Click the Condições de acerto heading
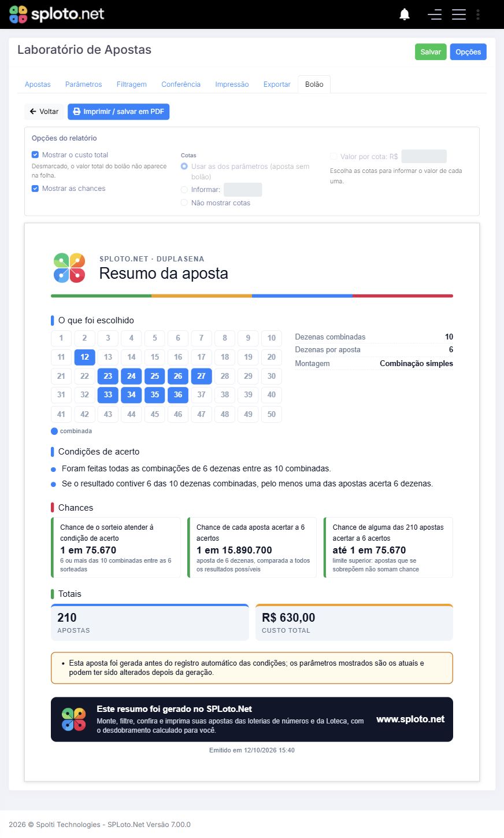Viewport: 504px width, 838px height. click(99, 452)
